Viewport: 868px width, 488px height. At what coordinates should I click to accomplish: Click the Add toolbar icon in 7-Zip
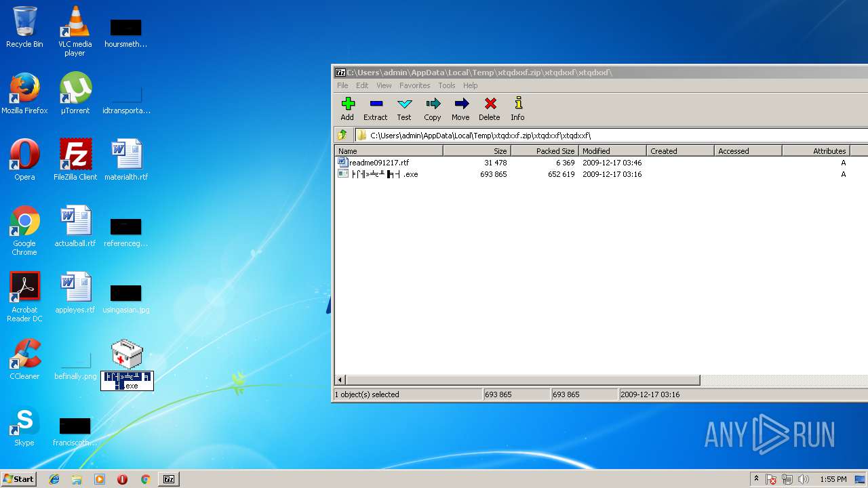[x=347, y=108]
